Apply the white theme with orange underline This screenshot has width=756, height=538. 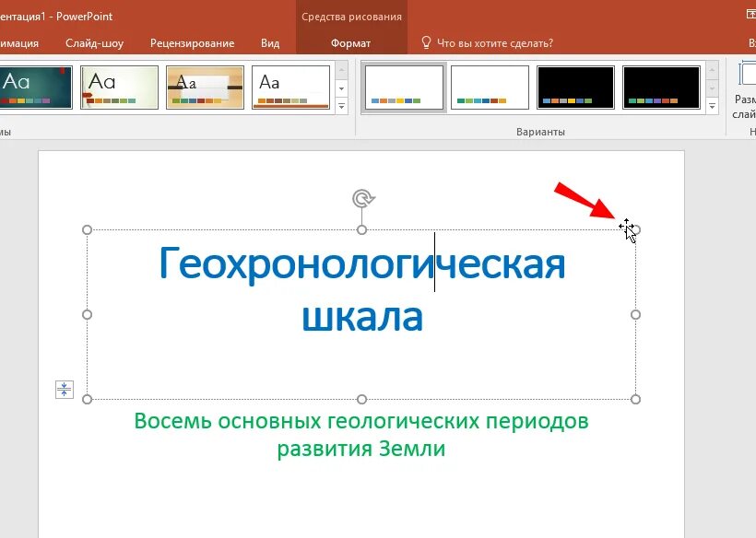coord(290,88)
